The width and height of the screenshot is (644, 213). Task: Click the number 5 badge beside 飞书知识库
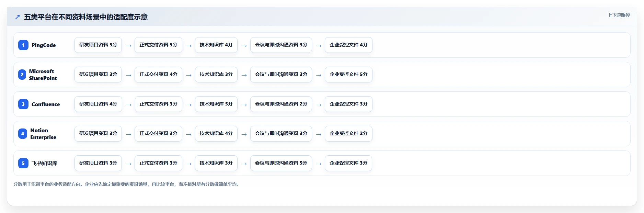point(23,163)
